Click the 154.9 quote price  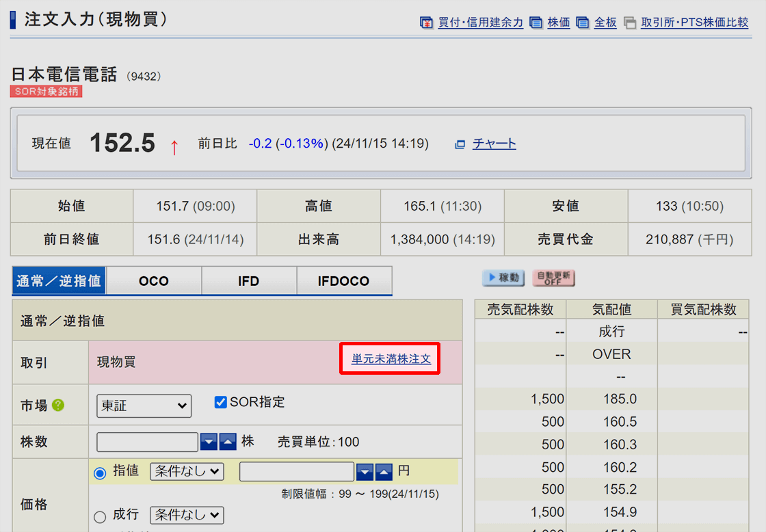click(620, 512)
